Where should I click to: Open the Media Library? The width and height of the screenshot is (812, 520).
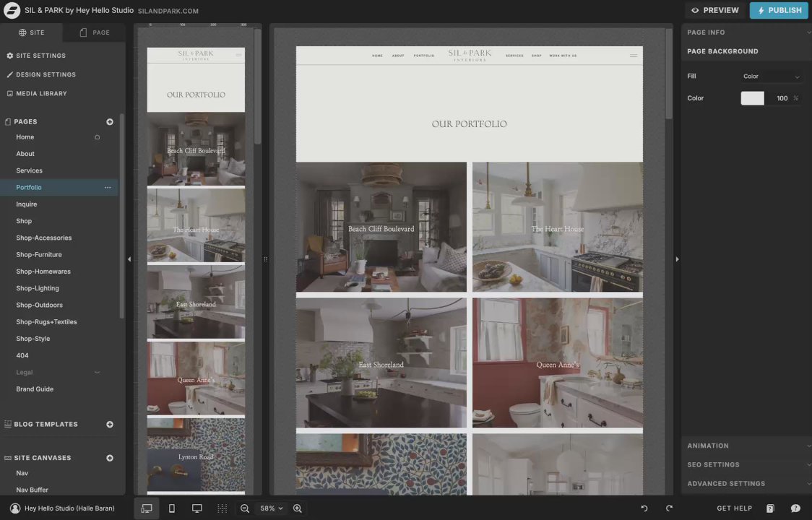point(36,94)
